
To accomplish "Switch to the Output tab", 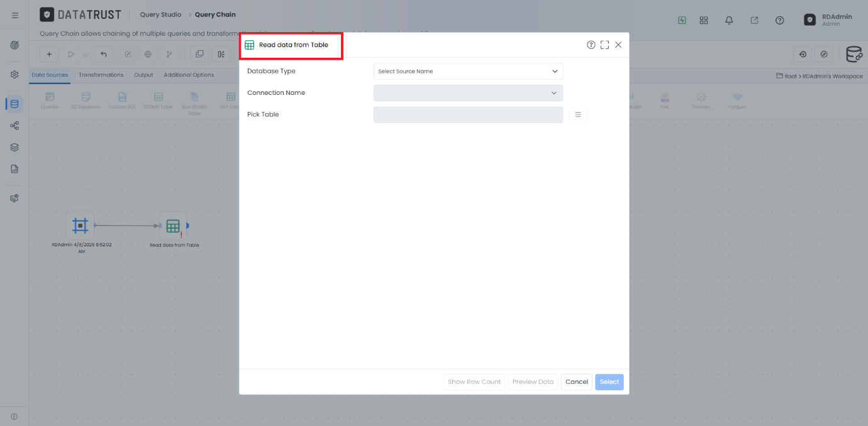I will click(x=143, y=75).
